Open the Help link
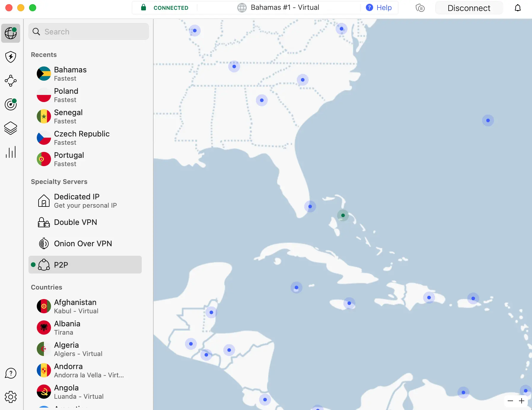Viewport: 532px width, 410px height. 379,8
